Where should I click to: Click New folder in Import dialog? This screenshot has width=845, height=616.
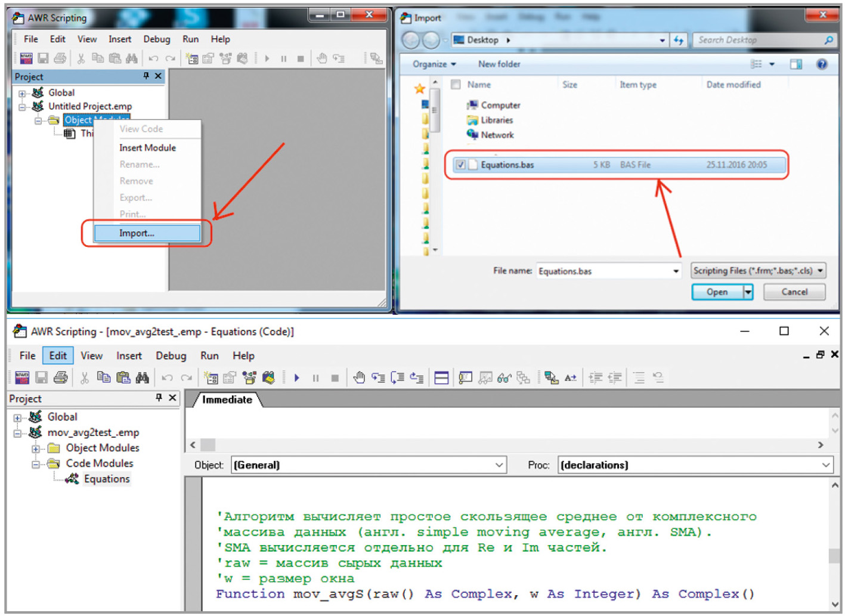[499, 64]
